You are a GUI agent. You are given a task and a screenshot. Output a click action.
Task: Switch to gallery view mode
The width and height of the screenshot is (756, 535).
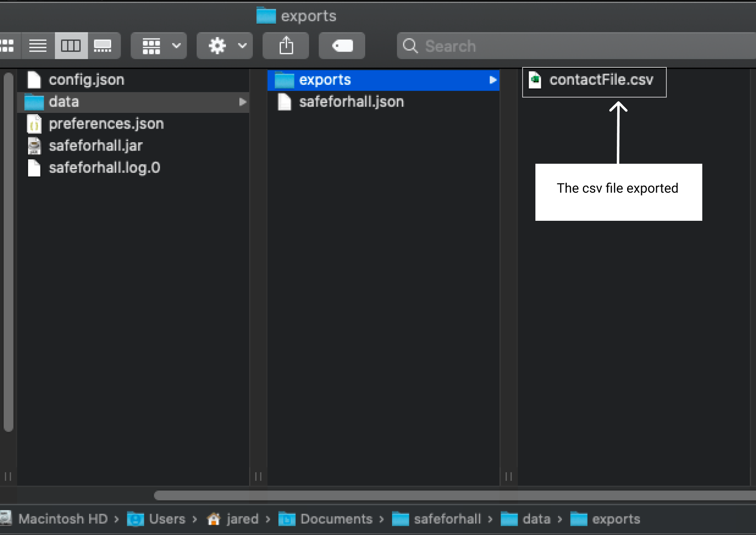pos(103,45)
